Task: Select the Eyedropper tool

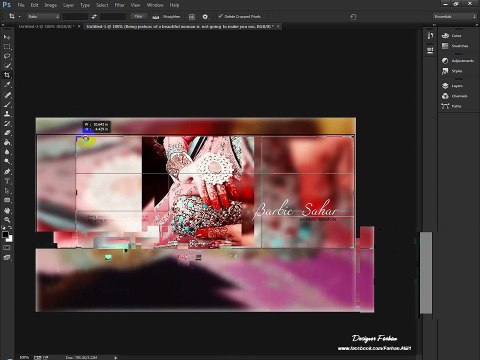Action: (7, 85)
